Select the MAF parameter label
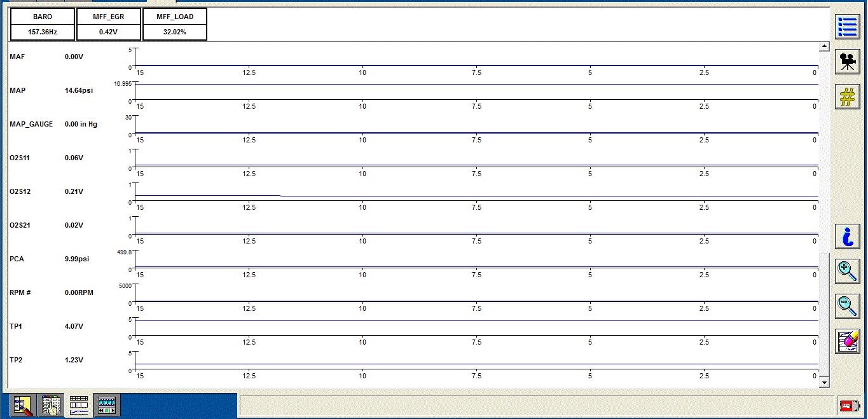Viewport: 868px width, 419px height. [x=18, y=57]
